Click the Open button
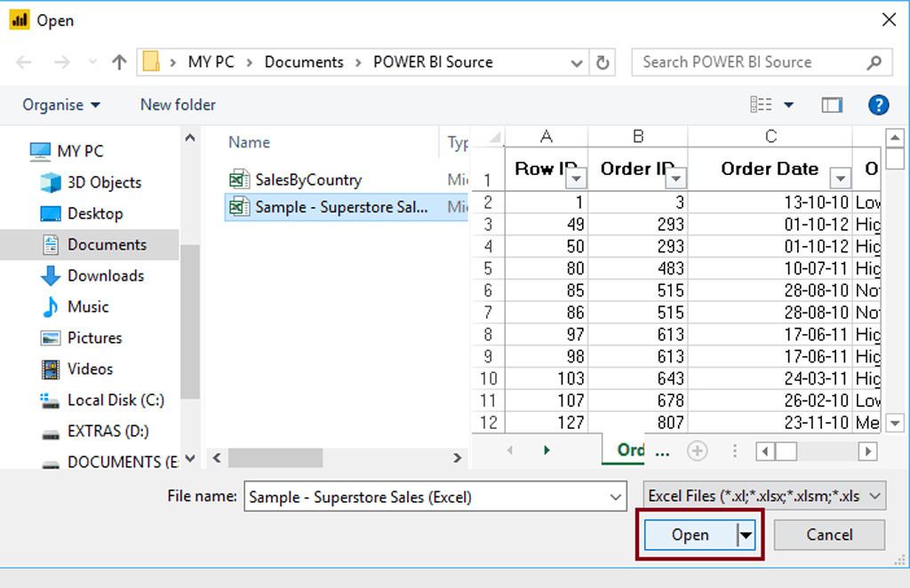This screenshot has width=910, height=588. pos(690,535)
